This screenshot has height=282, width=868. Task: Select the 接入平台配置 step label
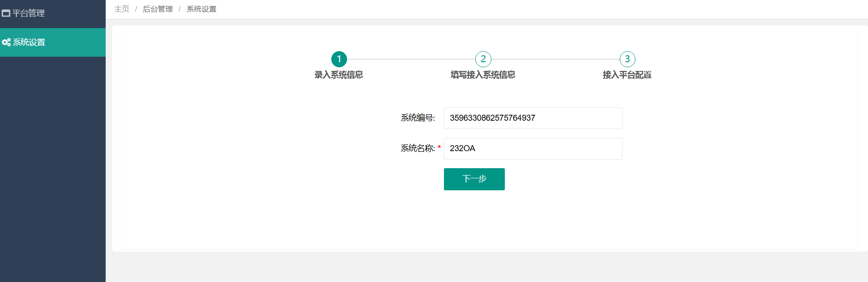627,75
